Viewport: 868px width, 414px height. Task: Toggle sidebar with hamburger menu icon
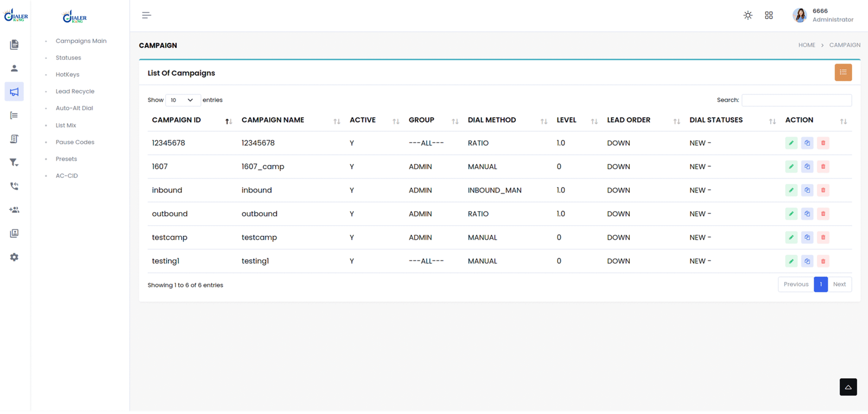point(146,15)
